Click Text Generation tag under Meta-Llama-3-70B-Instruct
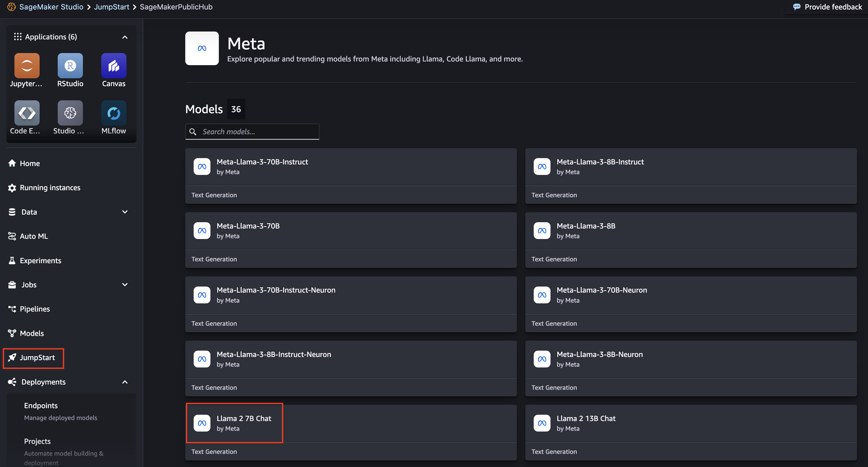Image resolution: width=868 pixels, height=467 pixels. (x=214, y=195)
